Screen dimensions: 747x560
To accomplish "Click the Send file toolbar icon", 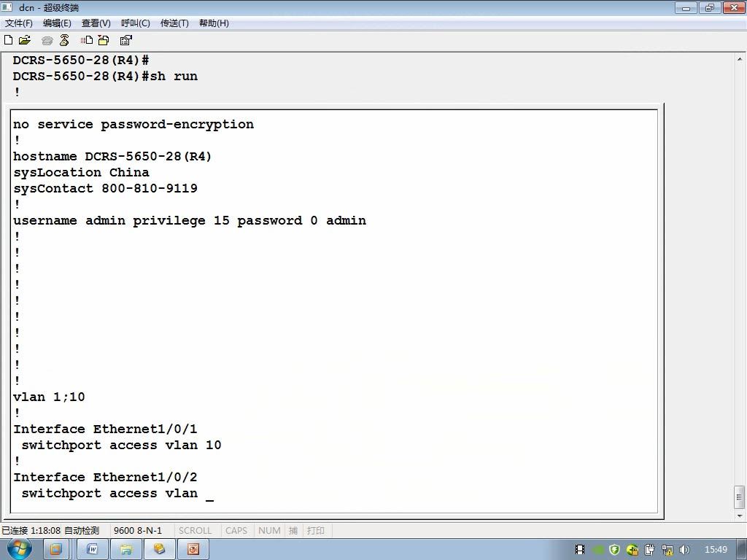I will tap(87, 40).
